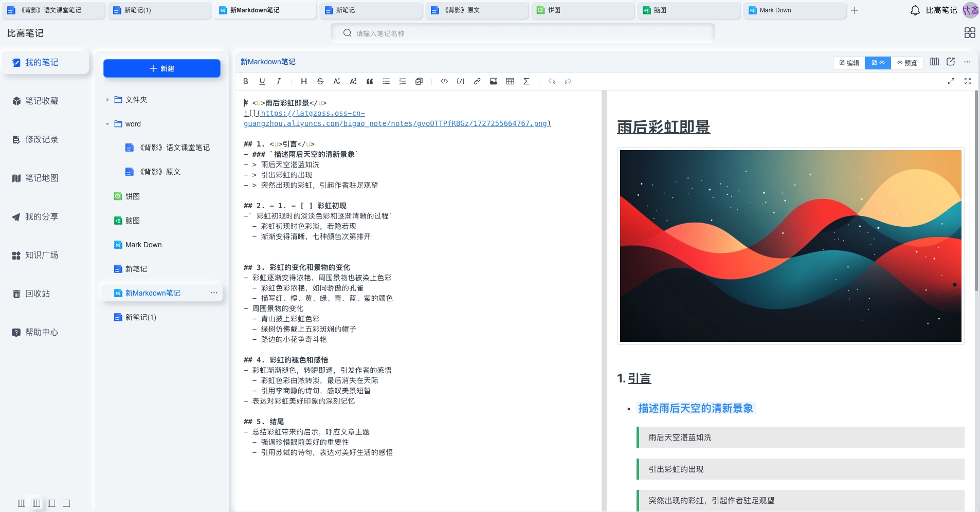Insert a math formula with the sigma icon
Viewport: 980px width, 512px height.
click(x=526, y=81)
